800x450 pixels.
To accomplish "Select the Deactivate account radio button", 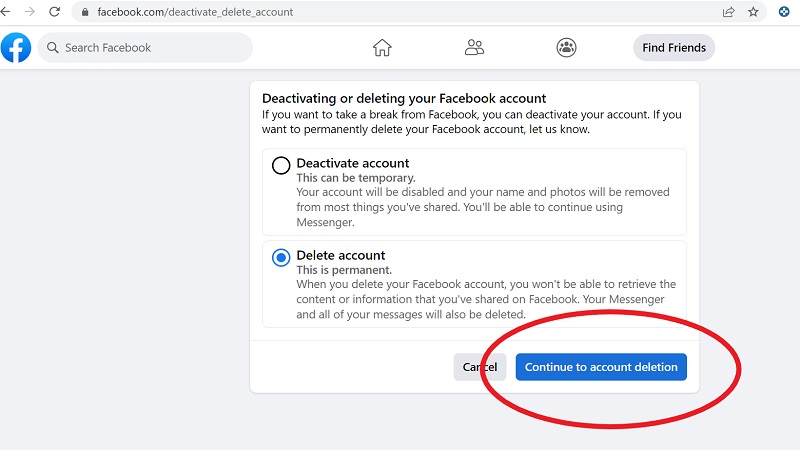I will point(281,166).
